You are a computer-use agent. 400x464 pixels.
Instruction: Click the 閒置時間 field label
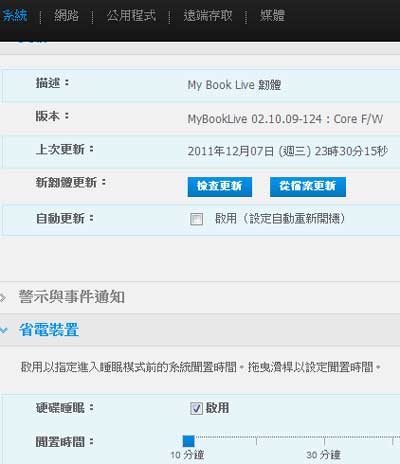pos(65,442)
